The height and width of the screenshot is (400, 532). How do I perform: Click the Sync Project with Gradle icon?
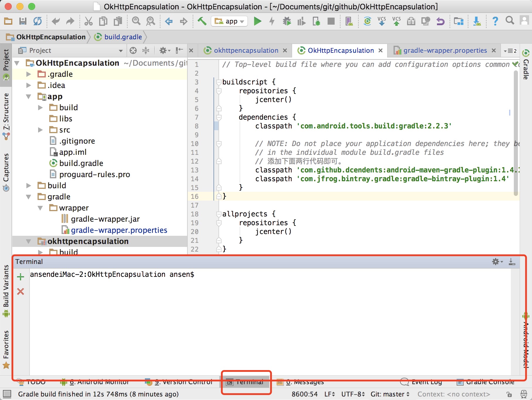(x=367, y=21)
